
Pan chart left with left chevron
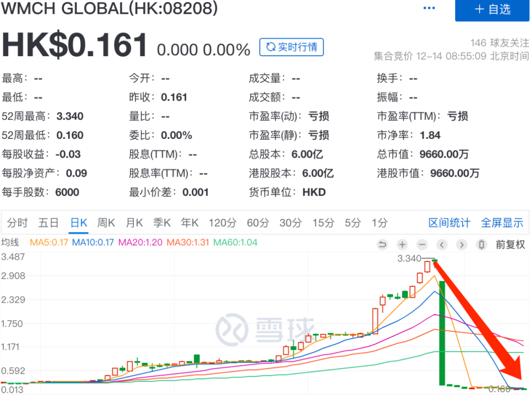[x=442, y=244]
